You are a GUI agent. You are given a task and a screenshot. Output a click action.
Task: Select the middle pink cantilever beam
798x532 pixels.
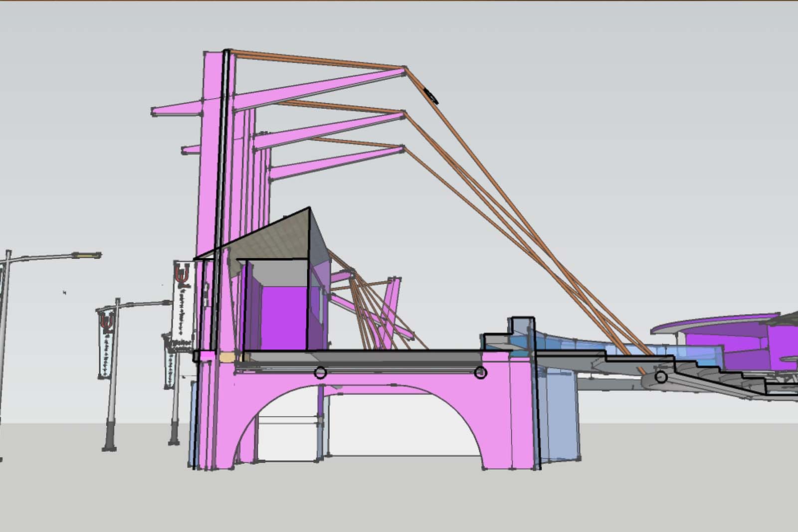coord(329,132)
